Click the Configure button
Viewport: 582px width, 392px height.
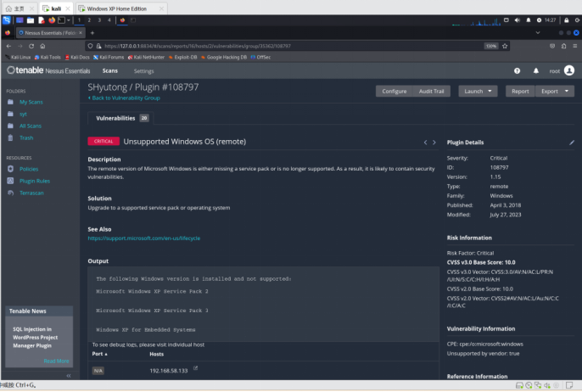click(395, 92)
